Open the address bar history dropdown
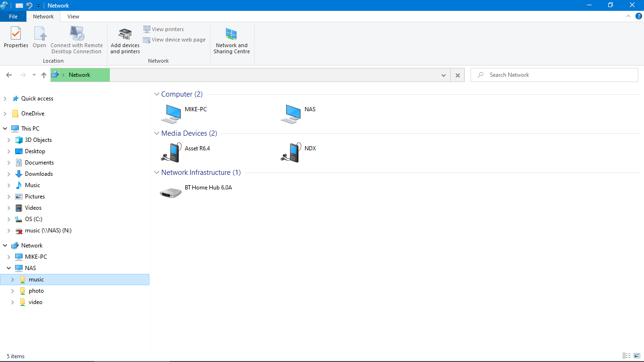The width and height of the screenshot is (644, 362). point(443,75)
